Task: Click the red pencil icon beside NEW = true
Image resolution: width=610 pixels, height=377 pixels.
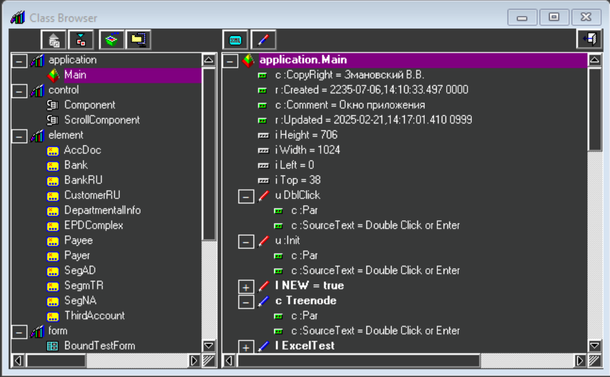Action: [x=263, y=286]
